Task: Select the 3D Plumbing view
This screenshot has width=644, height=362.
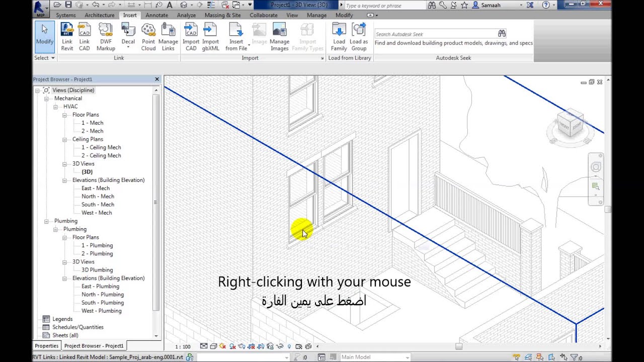Action: pos(97,270)
